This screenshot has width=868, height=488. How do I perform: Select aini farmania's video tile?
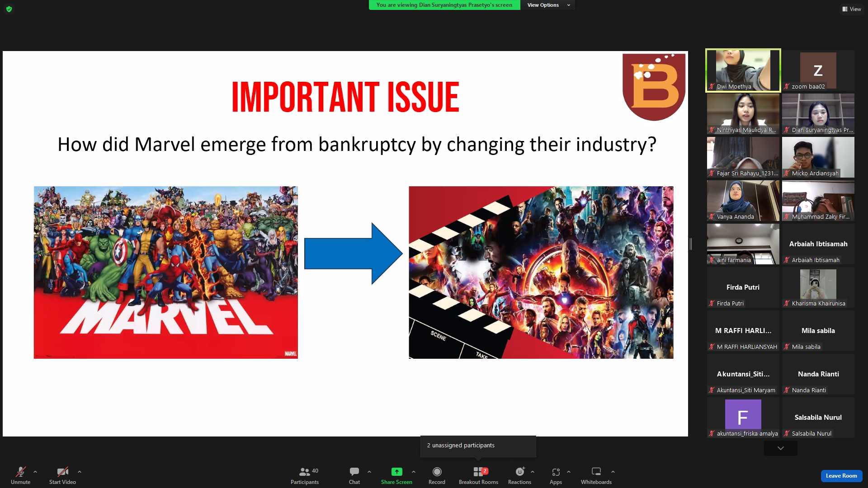[743, 244]
